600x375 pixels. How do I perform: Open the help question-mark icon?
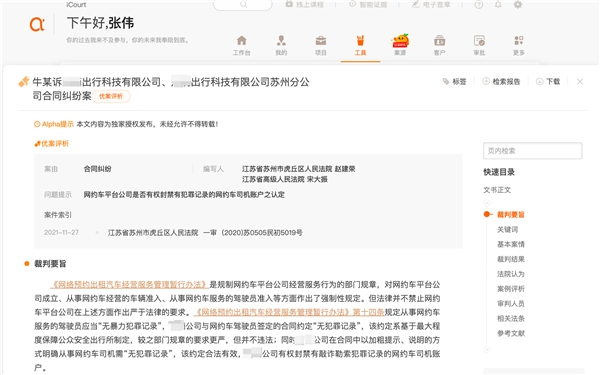pyautogui.click(x=479, y=5)
